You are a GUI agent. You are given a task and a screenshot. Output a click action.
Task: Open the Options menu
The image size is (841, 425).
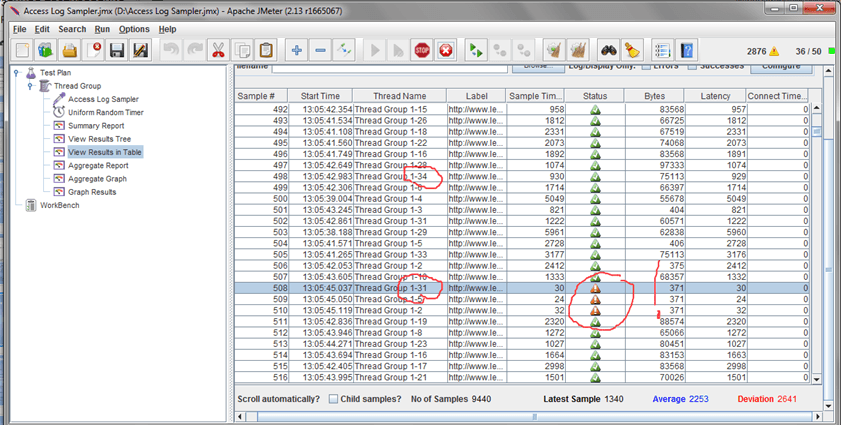(x=134, y=29)
